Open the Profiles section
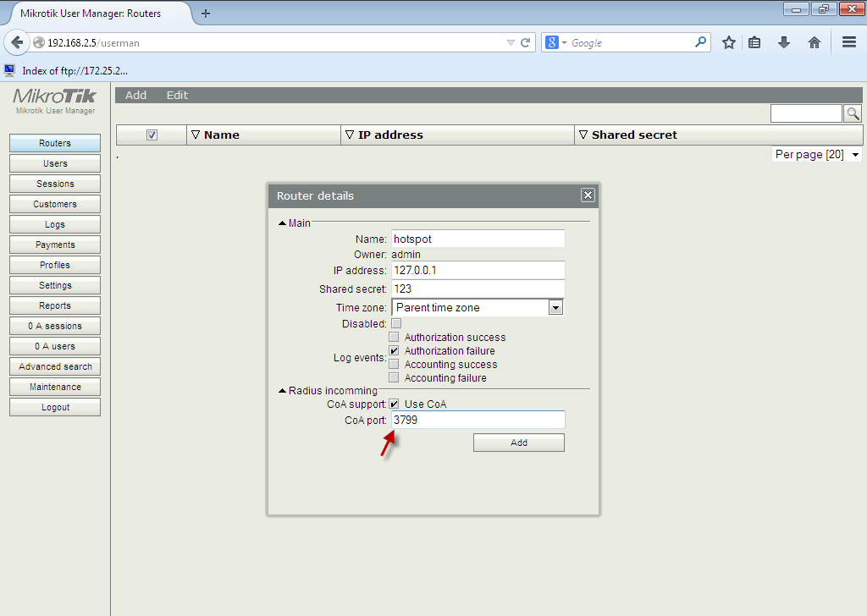Image resolution: width=867 pixels, height=616 pixels. click(55, 265)
